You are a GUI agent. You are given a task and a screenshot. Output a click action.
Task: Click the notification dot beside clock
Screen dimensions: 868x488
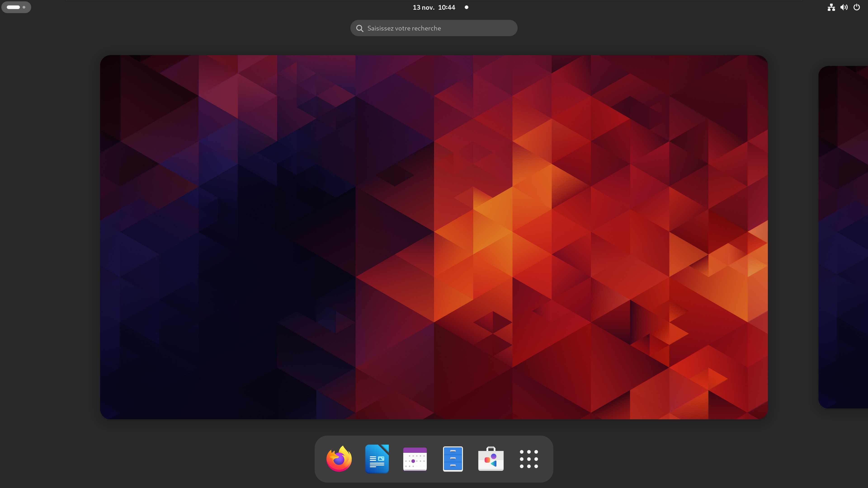(466, 7)
